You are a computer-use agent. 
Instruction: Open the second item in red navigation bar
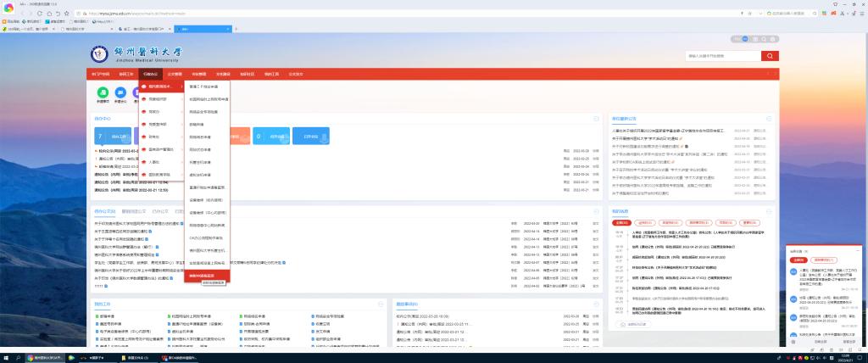pyautogui.click(x=125, y=74)
